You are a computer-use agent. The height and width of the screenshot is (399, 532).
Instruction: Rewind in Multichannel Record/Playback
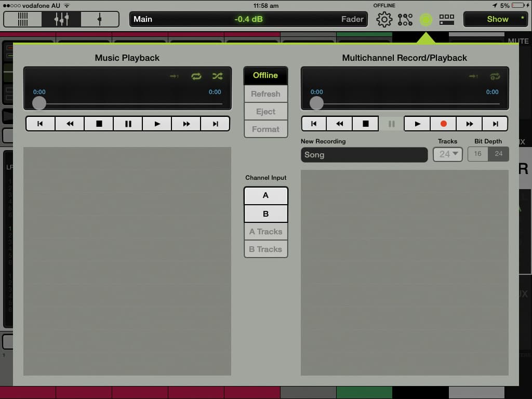(x=339, y=124)
